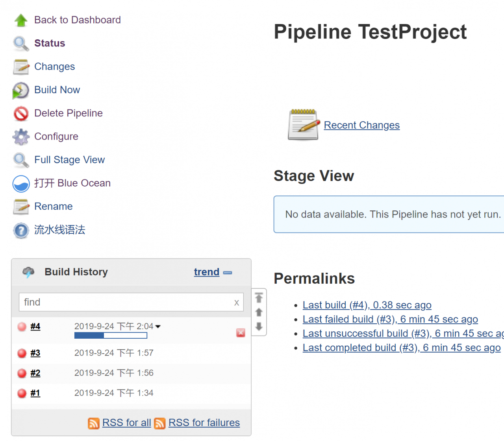
Task: Clear the find field with x
Action: (x=237, y=303)
